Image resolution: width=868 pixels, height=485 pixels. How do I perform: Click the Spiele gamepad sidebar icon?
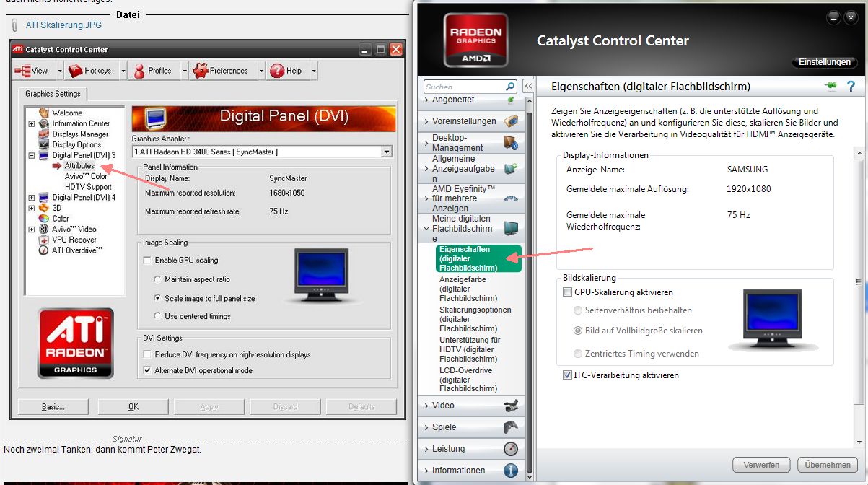click(511, 427)
